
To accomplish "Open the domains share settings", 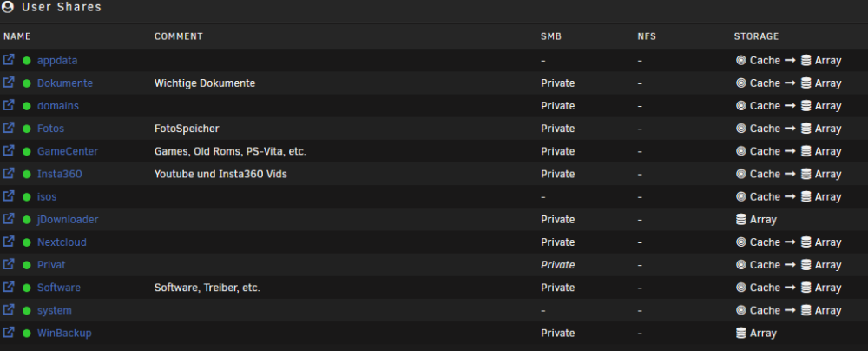I will [x=58, y=105].
